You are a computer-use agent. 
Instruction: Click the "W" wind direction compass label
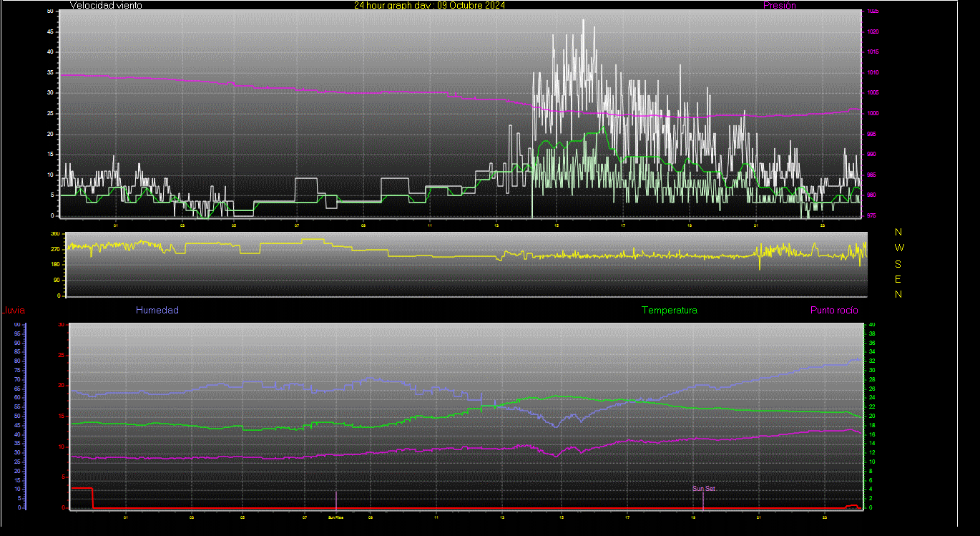[x=899, y=248]
